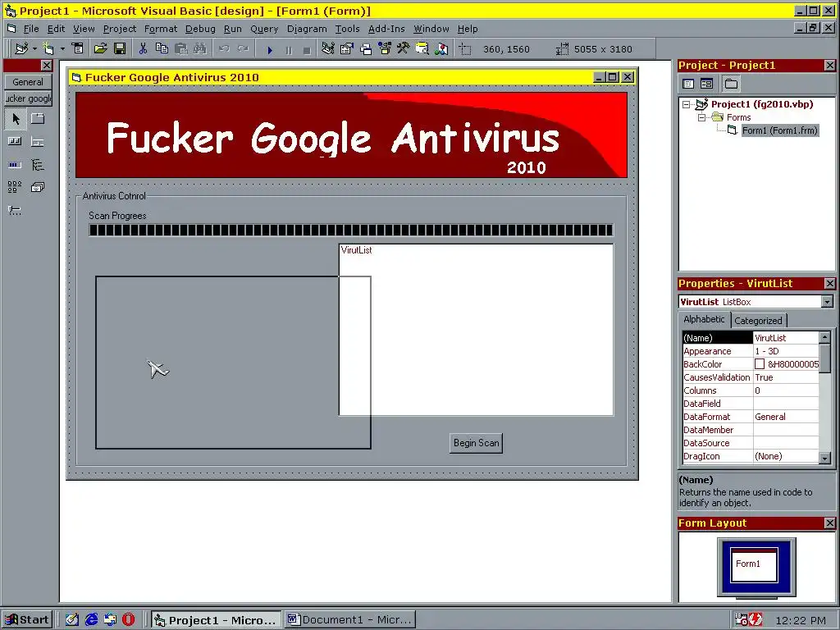Click the Scan Progrees progress bar
Viewport: 840px width, 630px height.
coord(351,231)
